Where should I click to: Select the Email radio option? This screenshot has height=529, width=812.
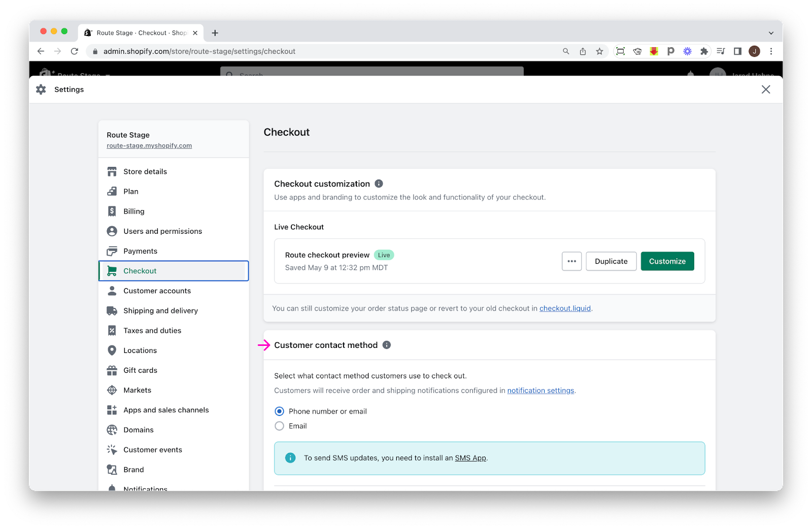pos(279,426)
